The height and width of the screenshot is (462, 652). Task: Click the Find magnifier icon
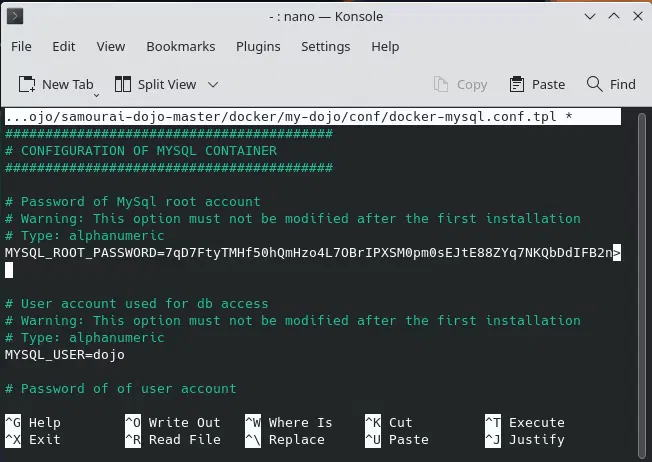point(594,84)
